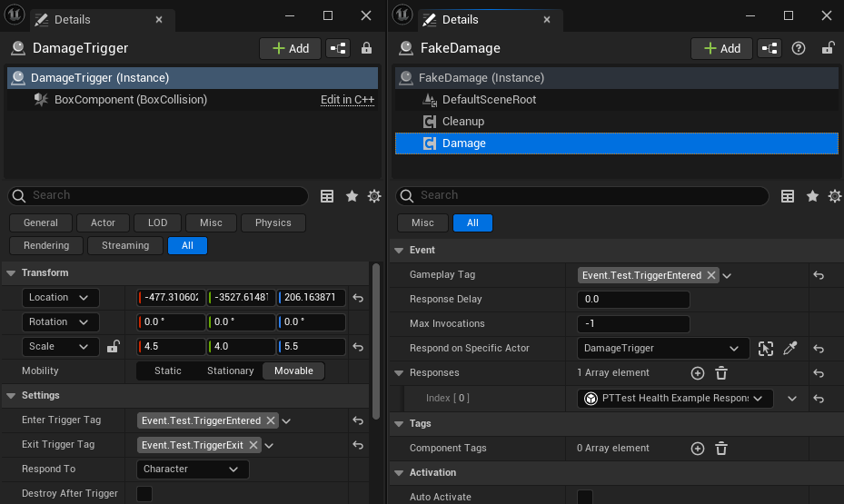The height and width of the screenshot is (504, 844).
Task: Empty the Responses array with trash icon
Action: point(721,373)
